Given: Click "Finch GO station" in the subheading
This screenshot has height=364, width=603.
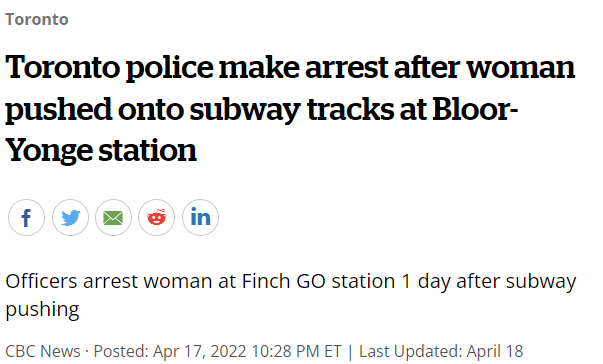Looking at the screenshot, I should (318, 281).
